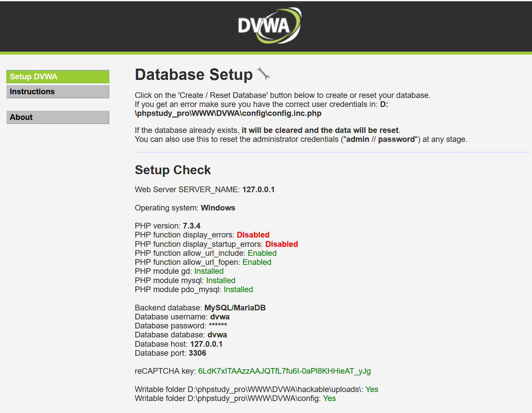Click Yes for config writable folder
The image size is (532, 413).
[329, 398]
